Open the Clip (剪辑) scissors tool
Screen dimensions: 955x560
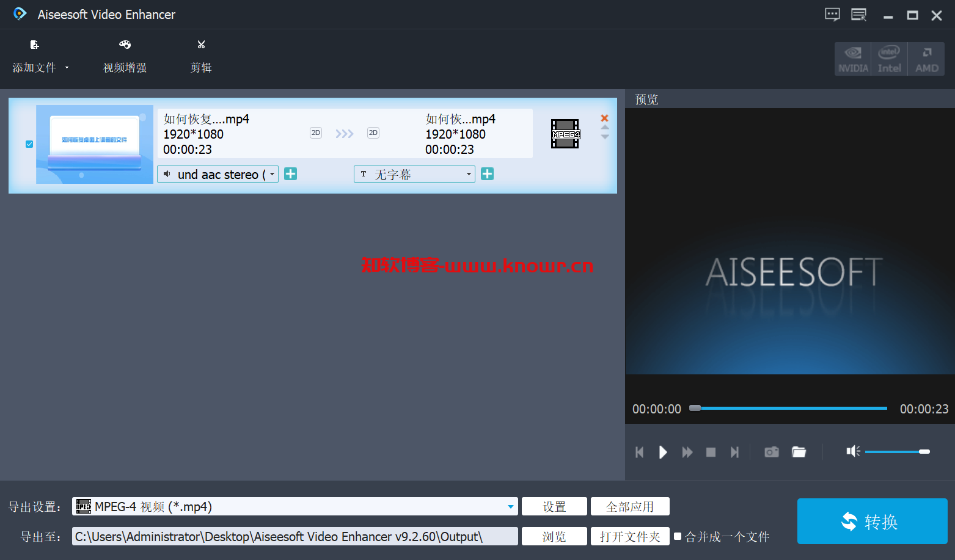click(x=201, y=56)
